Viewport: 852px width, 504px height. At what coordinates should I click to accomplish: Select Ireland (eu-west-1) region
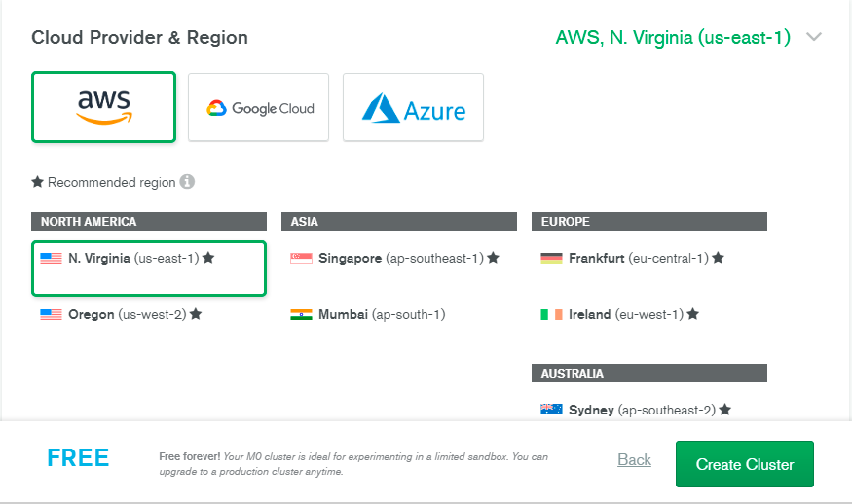pyautogui.click(x=649, y=315)
